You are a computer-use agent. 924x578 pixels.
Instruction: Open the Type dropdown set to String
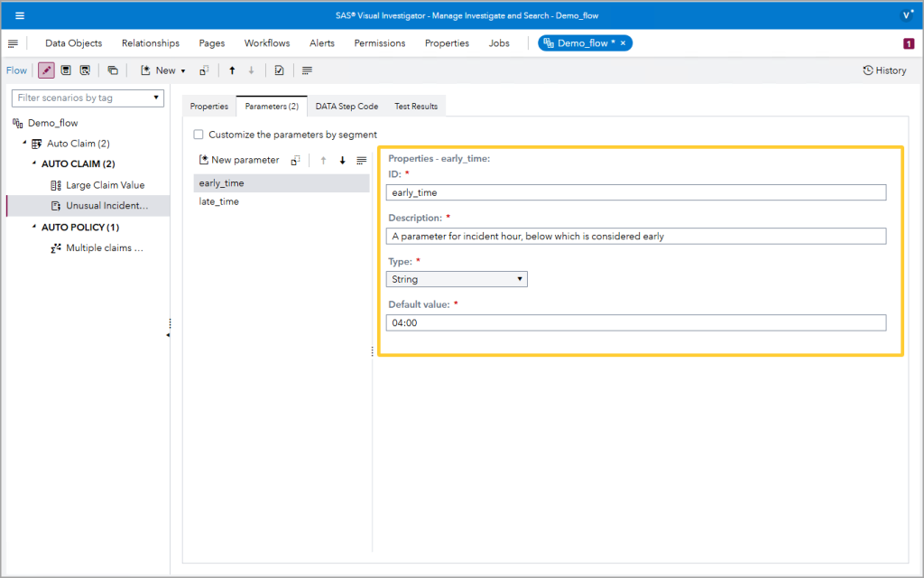pos(457,279)
